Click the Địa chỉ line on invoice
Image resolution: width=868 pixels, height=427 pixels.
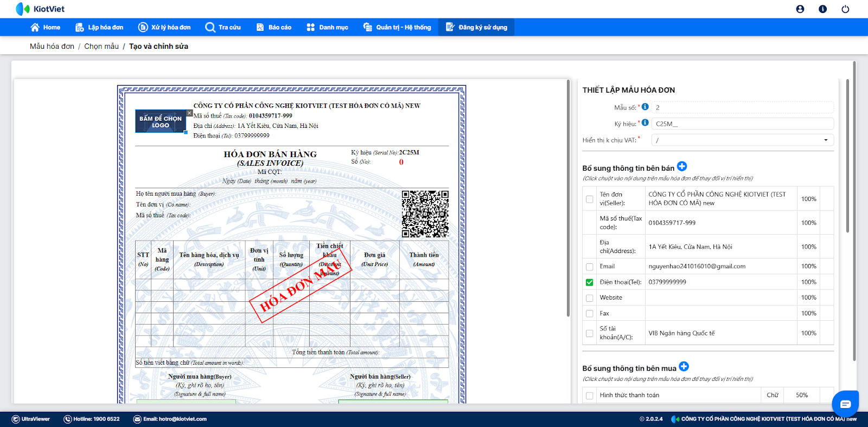click(x=256, y=126)
